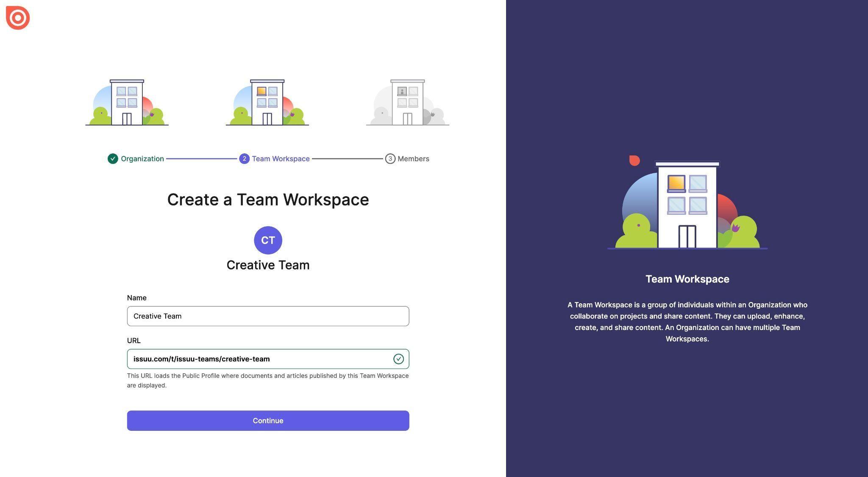Select the Members step label

[413, 159]
